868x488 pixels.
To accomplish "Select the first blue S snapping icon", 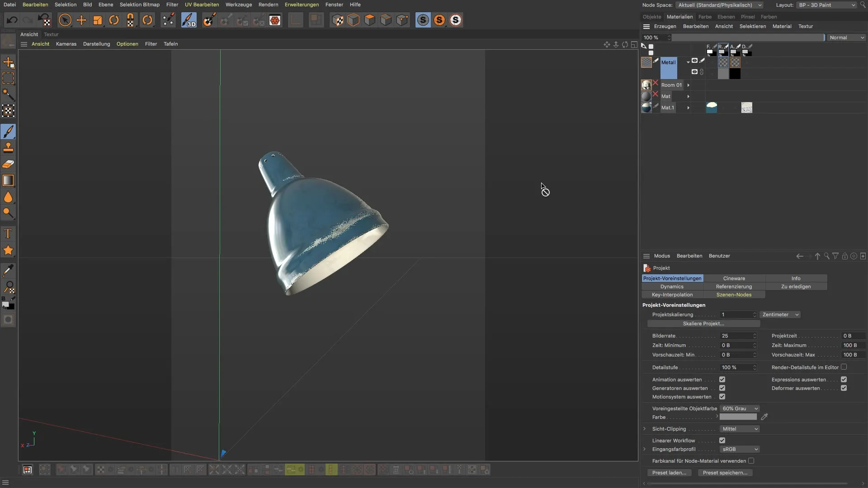I will 423,20.
